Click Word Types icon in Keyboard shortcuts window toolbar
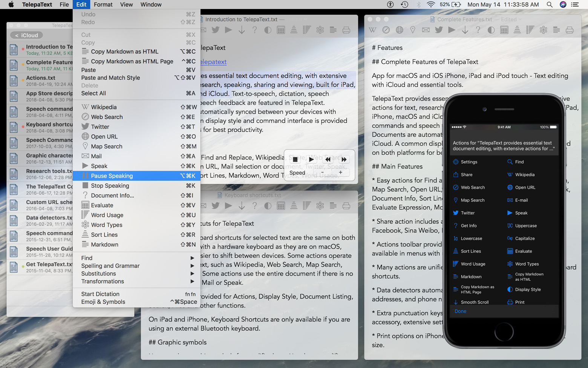 point(320,206)
